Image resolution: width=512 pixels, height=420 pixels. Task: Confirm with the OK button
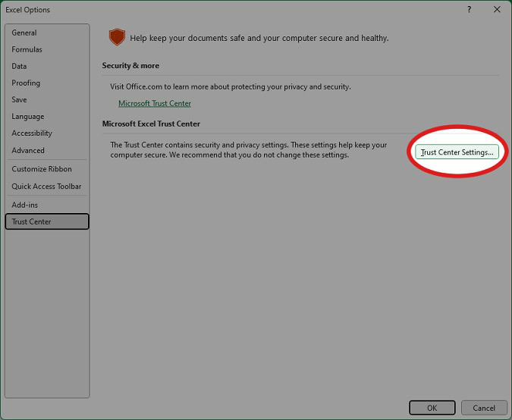pos(432,408)
